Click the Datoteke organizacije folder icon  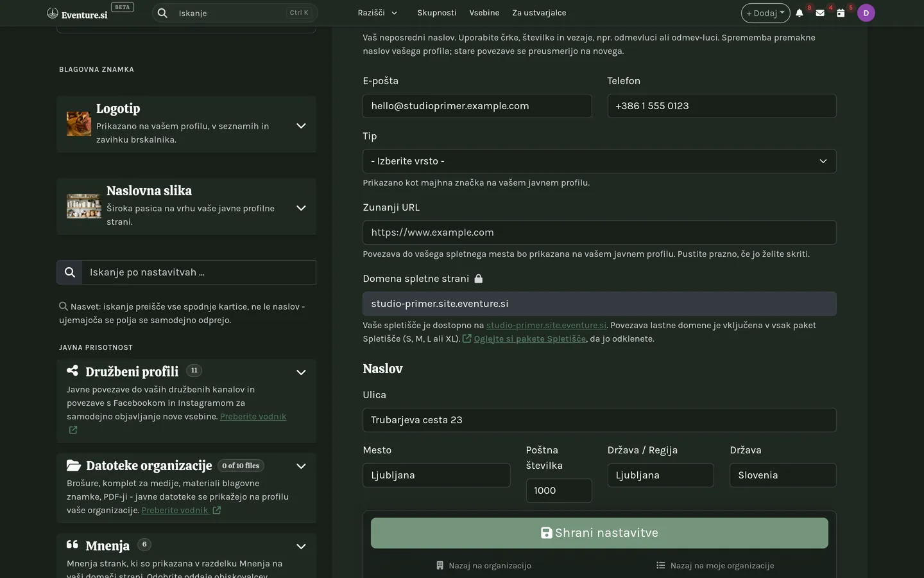pyautogui.click(x=73, y=465)
